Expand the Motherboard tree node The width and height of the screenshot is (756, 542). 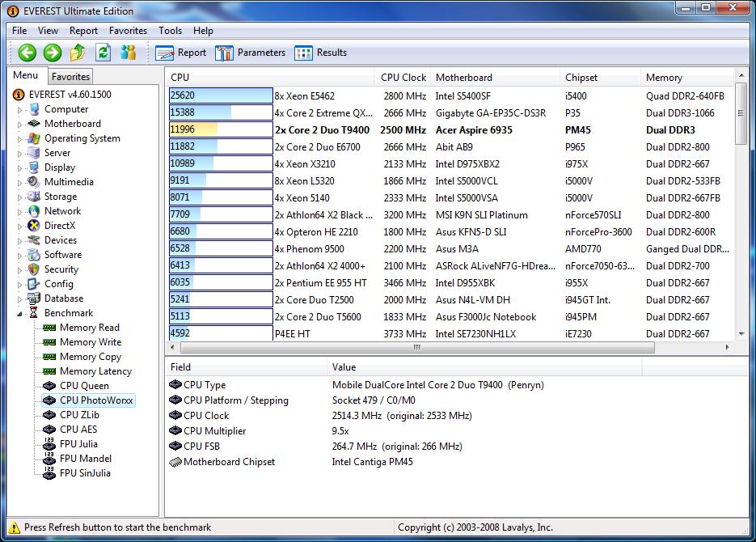(19, 125)
